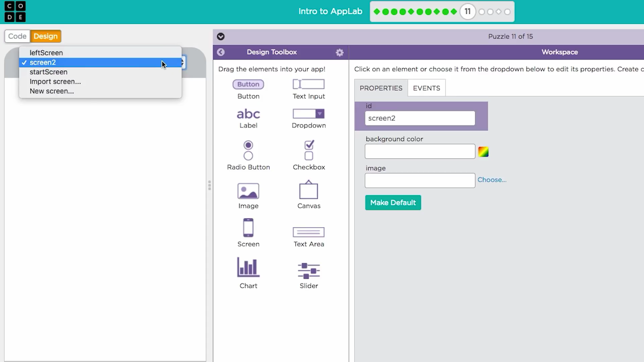Open the background color picker swatch
Image resolution: width=644 pixels, height=362 pixels.
[483, 152]
